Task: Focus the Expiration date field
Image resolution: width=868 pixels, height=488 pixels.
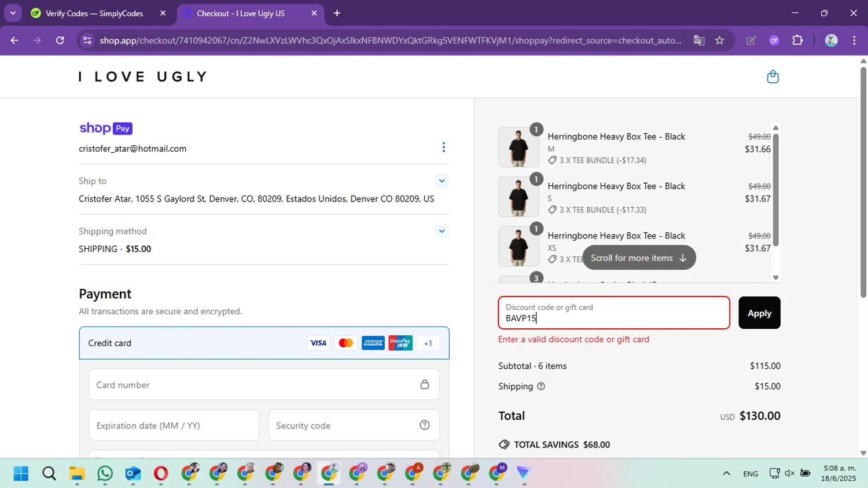Action: point(174,425)
